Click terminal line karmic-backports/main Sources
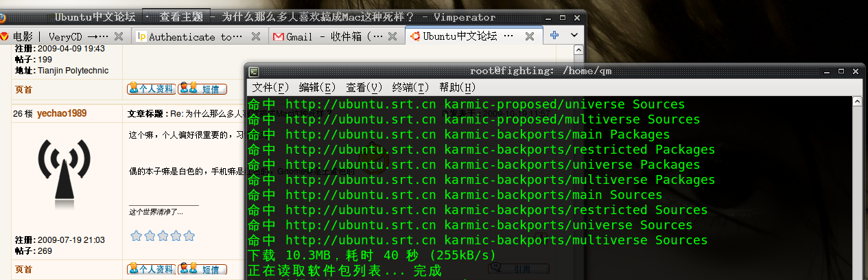868x280 pixels. 455,195
